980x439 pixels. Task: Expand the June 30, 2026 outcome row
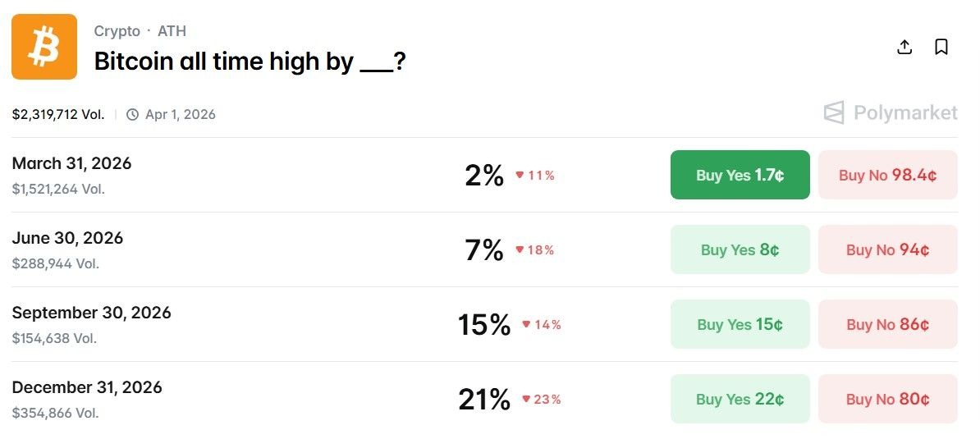tap(67, 238)
